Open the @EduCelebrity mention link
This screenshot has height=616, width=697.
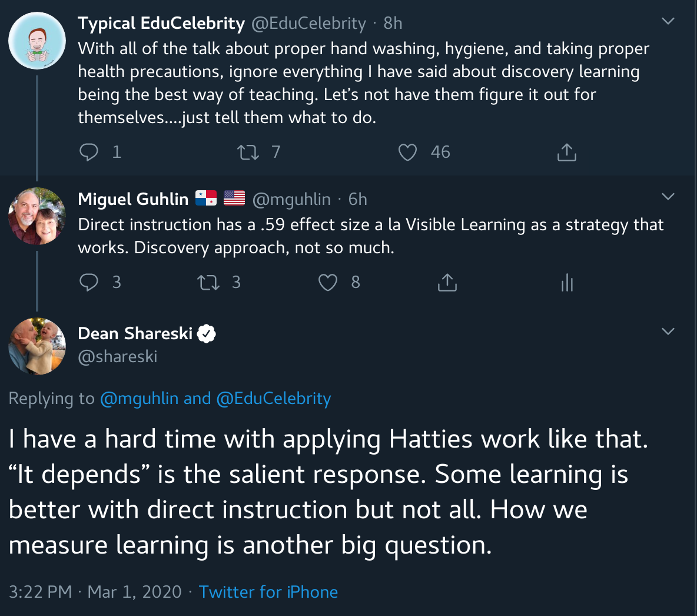pyautogui.click(x=274, y=399)
